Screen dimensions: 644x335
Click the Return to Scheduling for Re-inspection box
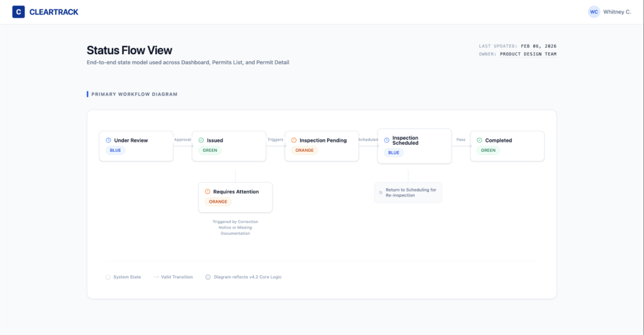[x=408, y=193]
